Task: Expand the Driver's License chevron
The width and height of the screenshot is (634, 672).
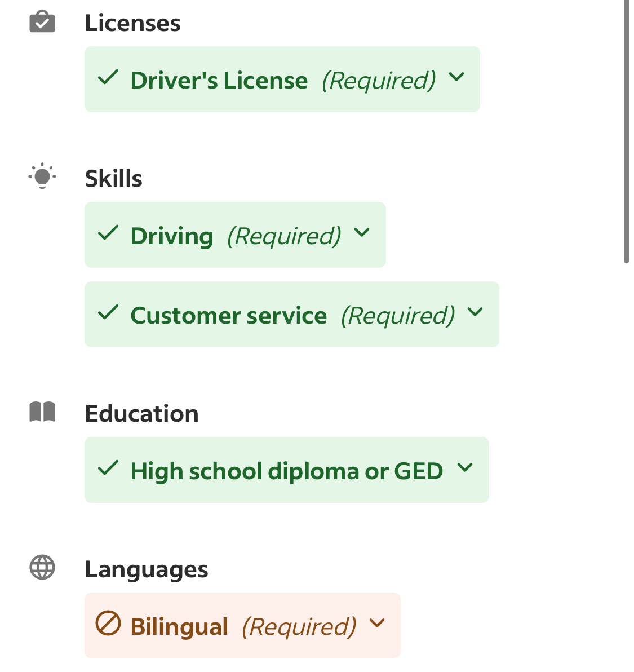Action: (x=456, y=77)
